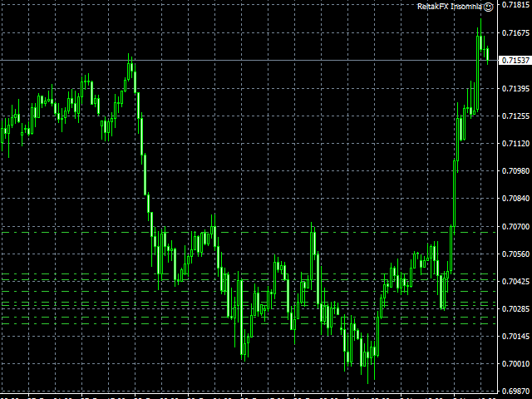Click the 0.70145 price scale label

click(x=515, y=336)
